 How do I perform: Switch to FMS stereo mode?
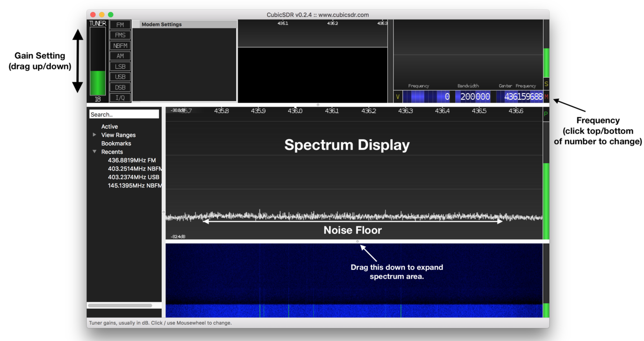(120, 35)
